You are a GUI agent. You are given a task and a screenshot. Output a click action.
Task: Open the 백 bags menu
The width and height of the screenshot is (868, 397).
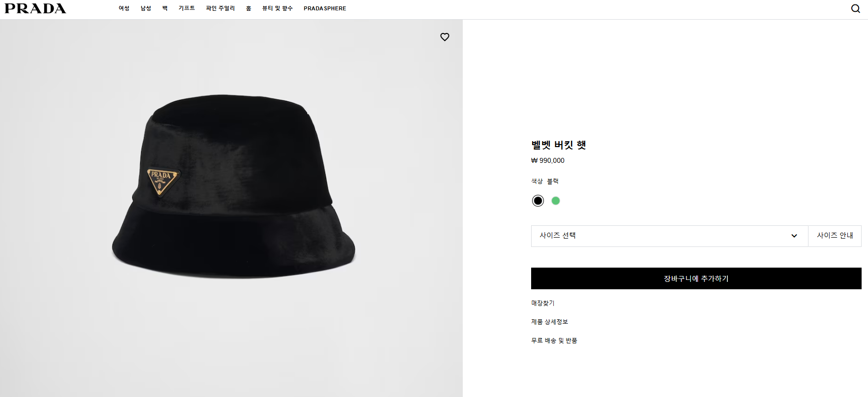coord(165,8)
